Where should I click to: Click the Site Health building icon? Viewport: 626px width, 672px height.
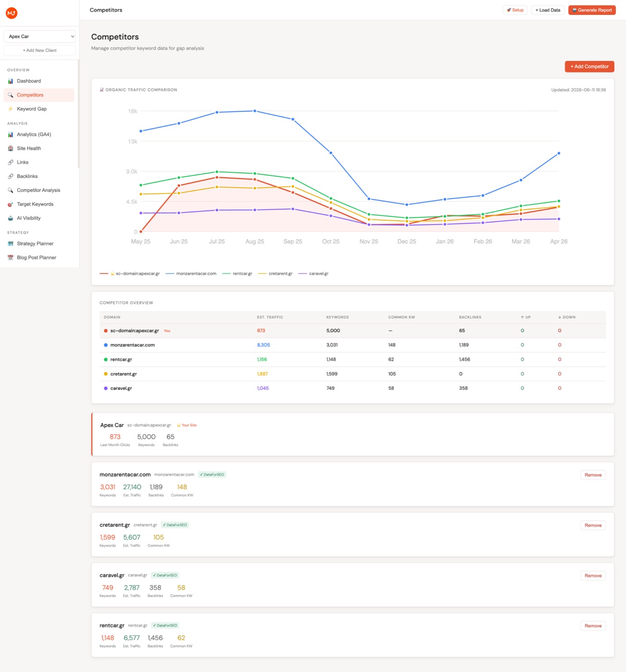click(11, 148)
